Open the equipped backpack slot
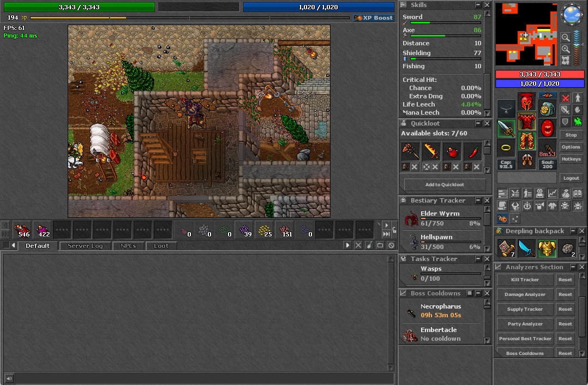 click(547, 109)
